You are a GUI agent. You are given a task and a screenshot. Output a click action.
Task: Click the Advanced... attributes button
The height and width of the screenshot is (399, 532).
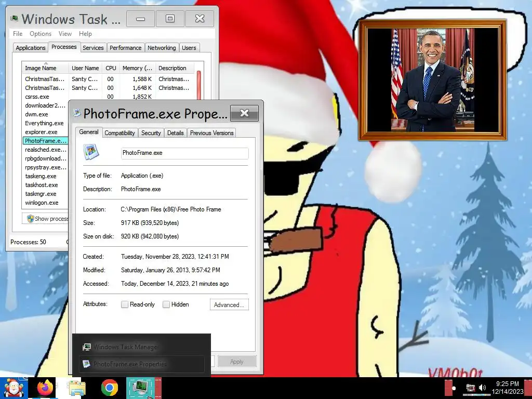point(229,304)
